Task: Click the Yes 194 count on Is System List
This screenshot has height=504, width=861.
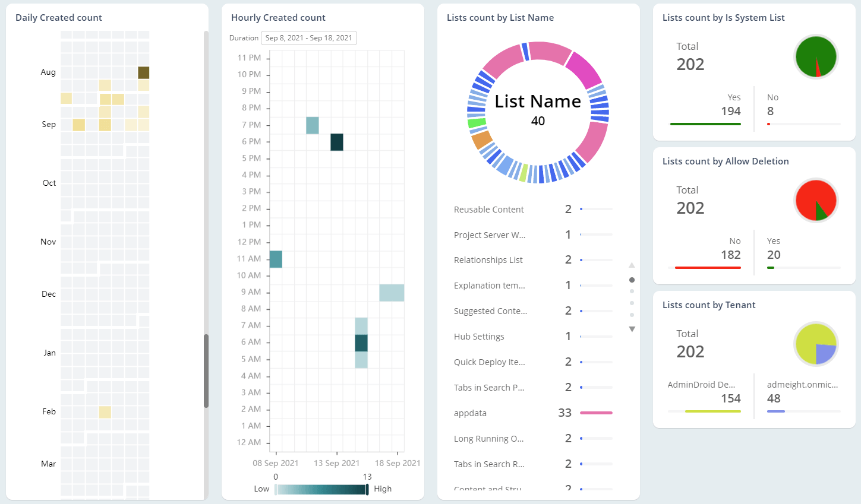Action: click(x=731, y=110)
